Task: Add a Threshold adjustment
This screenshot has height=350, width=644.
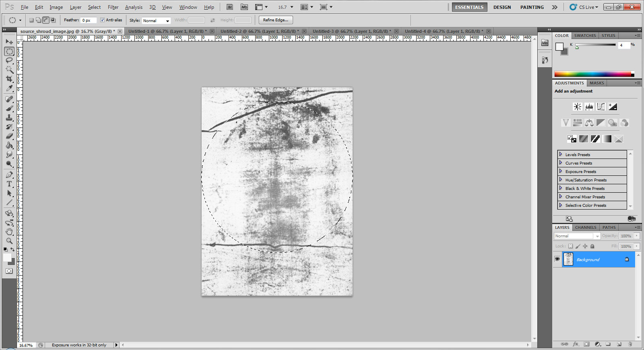Action: click(x=595, y=139)
